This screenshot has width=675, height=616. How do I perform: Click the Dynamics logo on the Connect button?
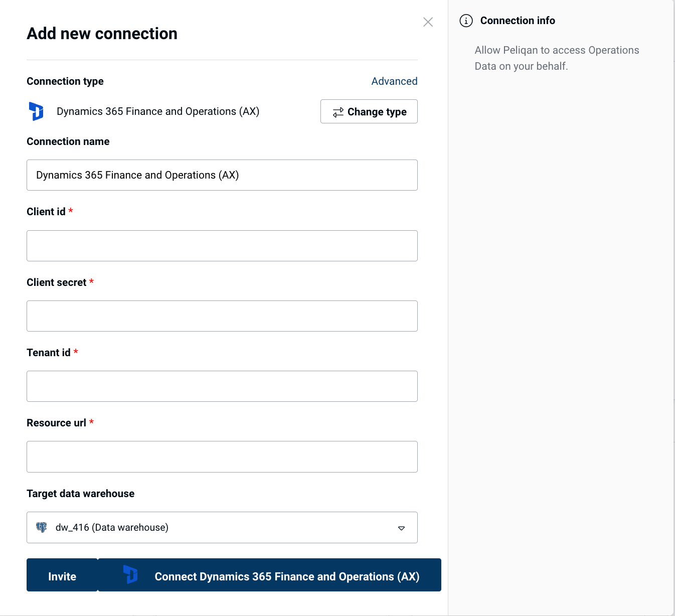130,575
